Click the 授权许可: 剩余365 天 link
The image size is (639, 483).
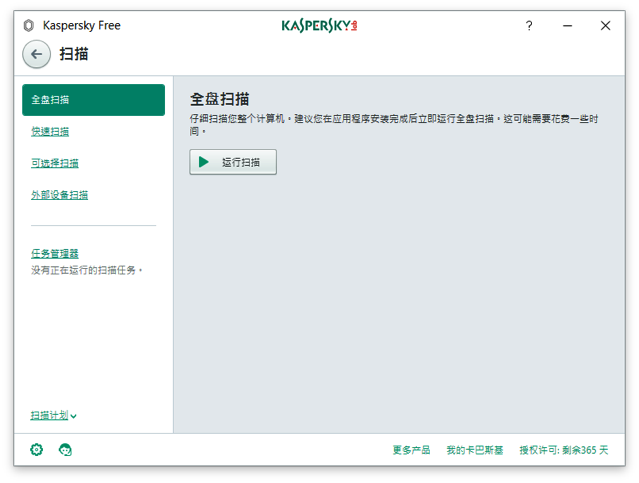click(x=564, y=450)
